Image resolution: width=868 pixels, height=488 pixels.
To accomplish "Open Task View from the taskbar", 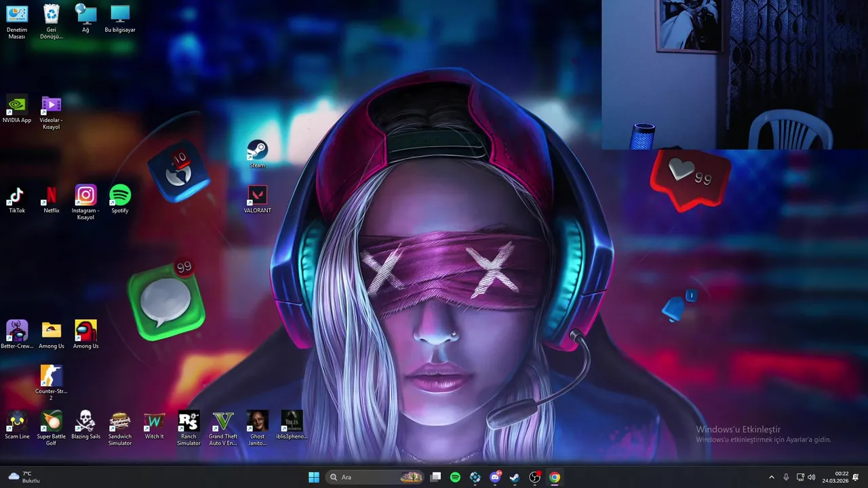I will coord(436,477).
